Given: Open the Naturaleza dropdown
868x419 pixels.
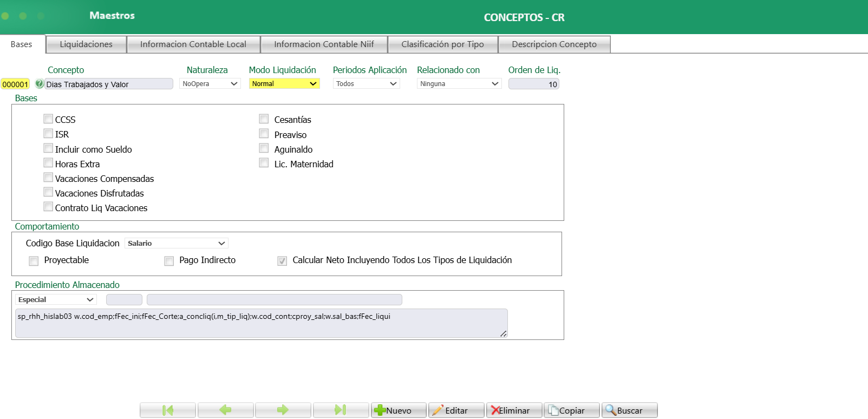Looking at the screenshot, I should tap(210, 84).
